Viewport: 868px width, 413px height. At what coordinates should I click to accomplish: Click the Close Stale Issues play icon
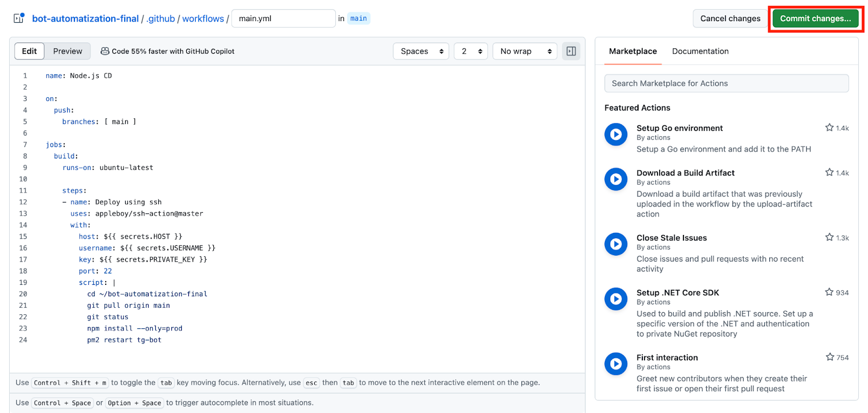(616, 244)
